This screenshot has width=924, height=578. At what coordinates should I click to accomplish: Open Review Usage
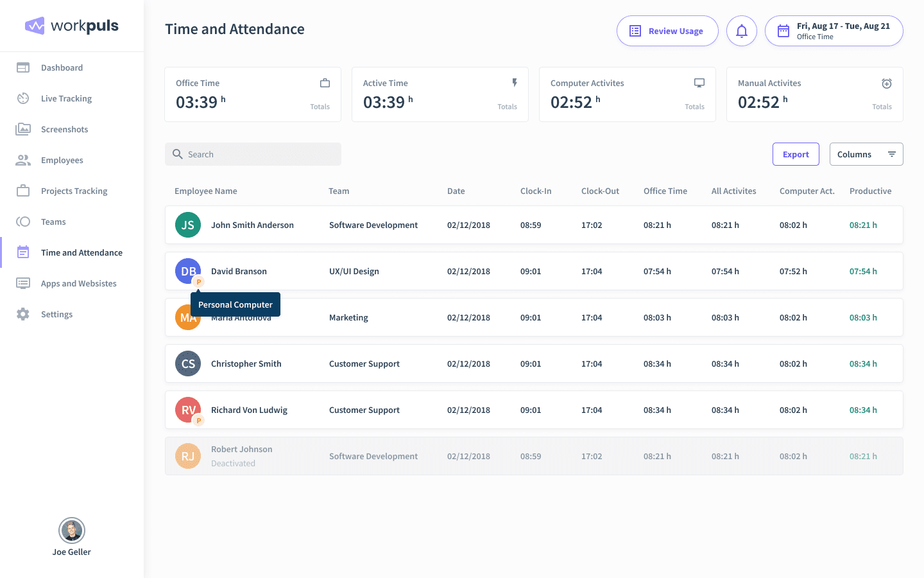click(x=667, y=30)
